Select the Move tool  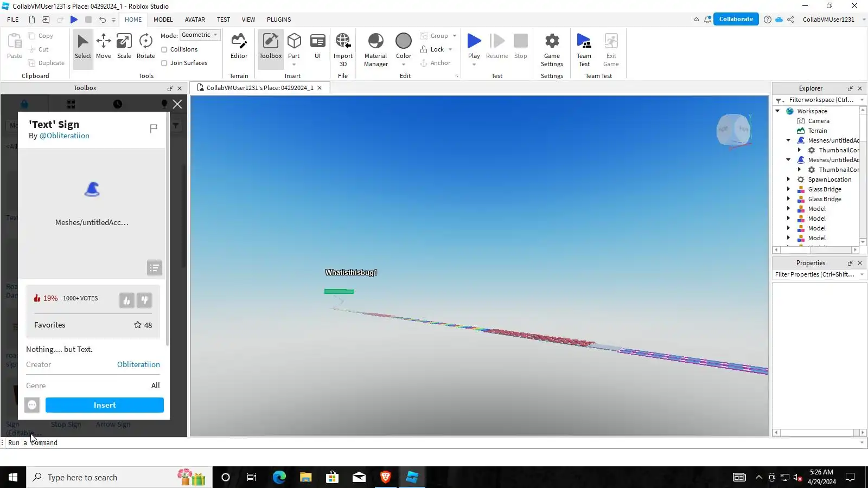coord(103,47)
